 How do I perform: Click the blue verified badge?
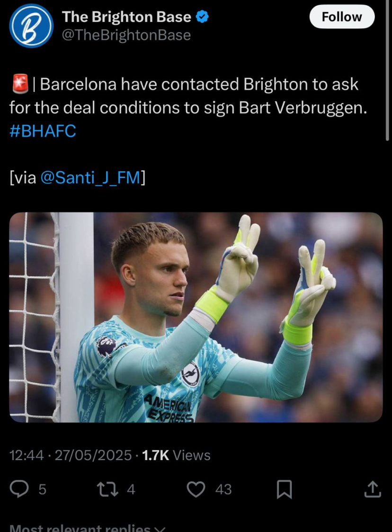tap(202, 17)
